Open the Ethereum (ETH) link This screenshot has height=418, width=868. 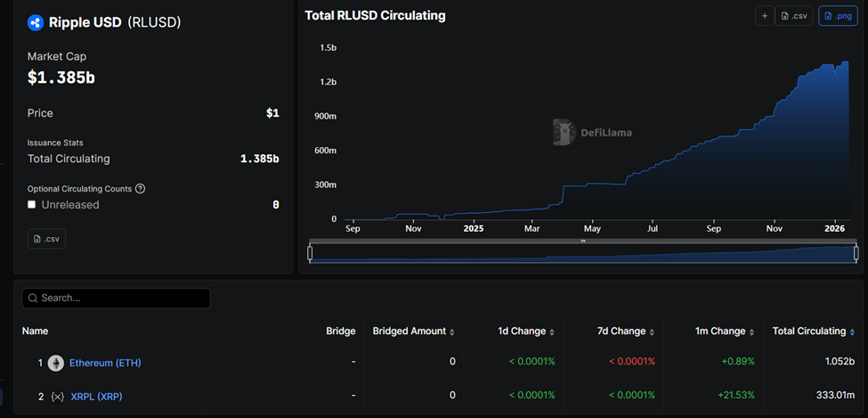pos(105,363)
